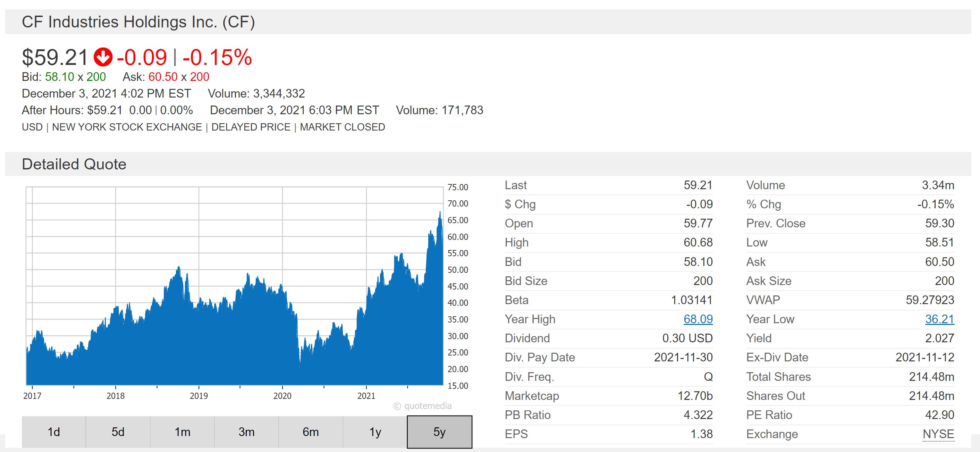
Task: Show the 6m chart range
Action: point(311,432)
